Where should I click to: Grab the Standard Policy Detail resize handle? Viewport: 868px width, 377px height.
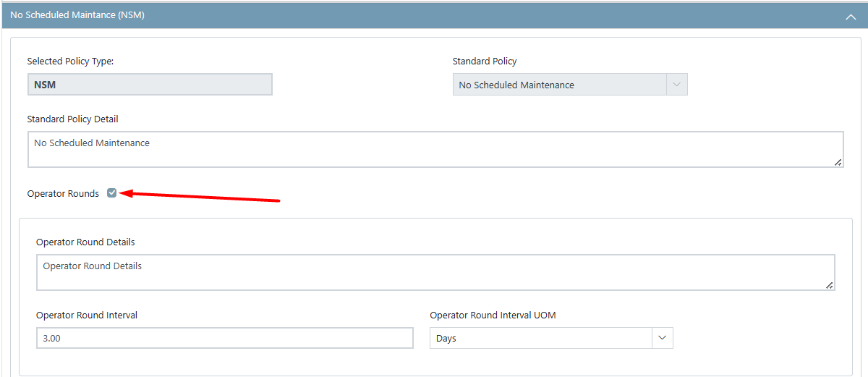click(838, 162)
